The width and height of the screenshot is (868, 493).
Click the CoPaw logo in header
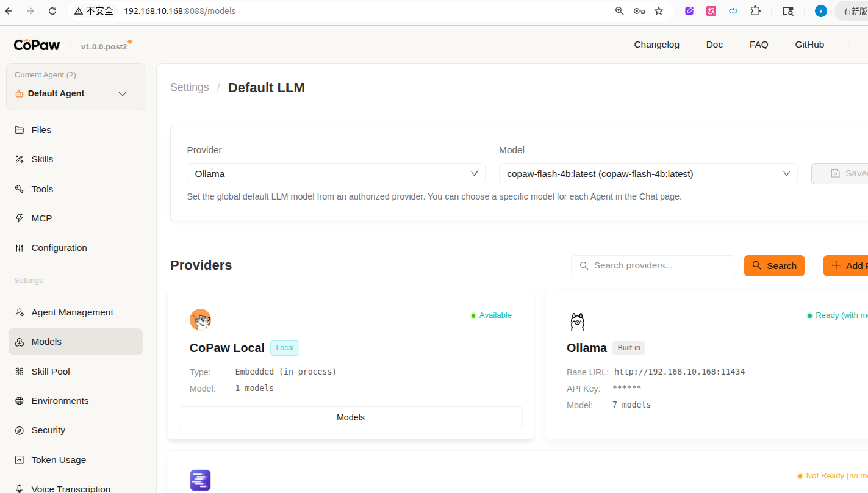(x=37, y=45)
